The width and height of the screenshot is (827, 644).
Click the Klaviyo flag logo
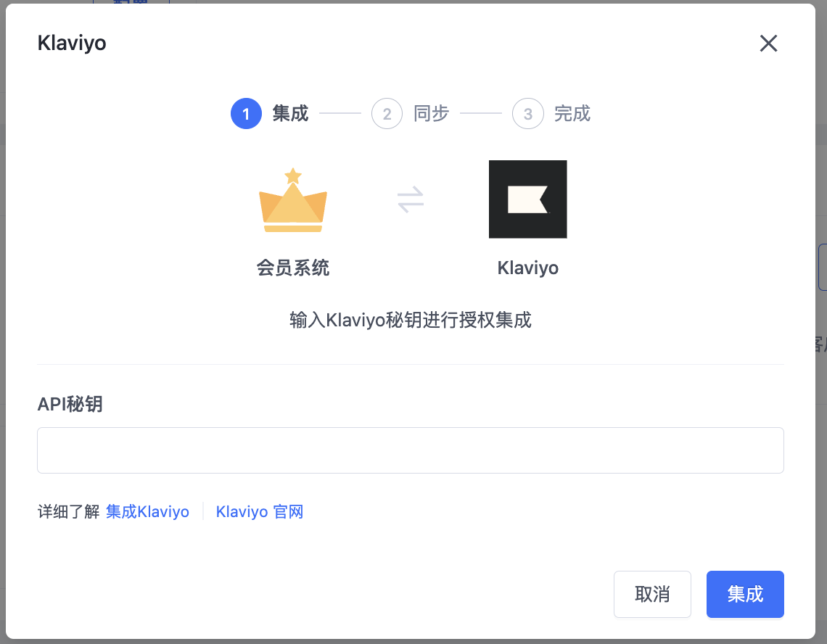coord(527,199)
